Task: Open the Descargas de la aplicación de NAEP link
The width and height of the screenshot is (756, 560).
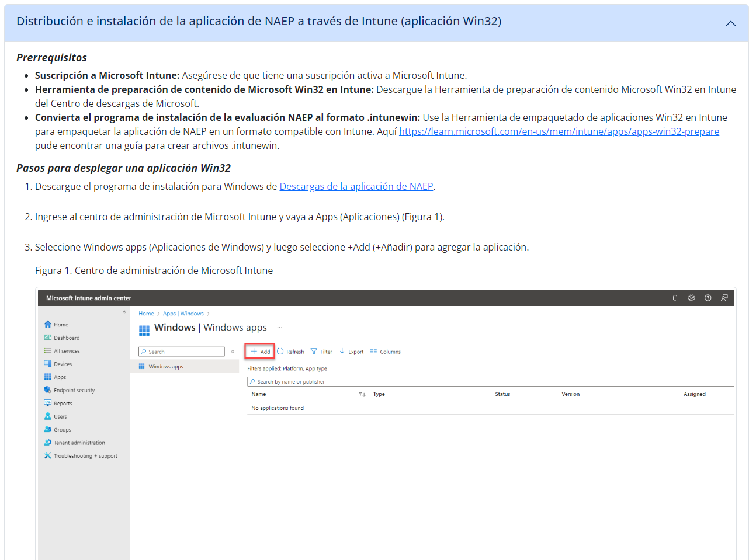Action: pyautogui.click(x=356, y=186)
